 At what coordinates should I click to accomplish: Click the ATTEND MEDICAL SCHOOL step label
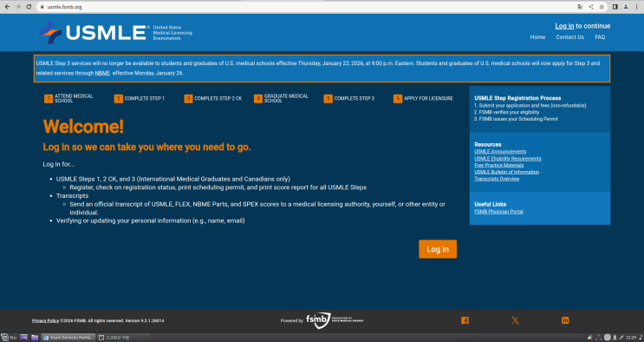(74, 98)
